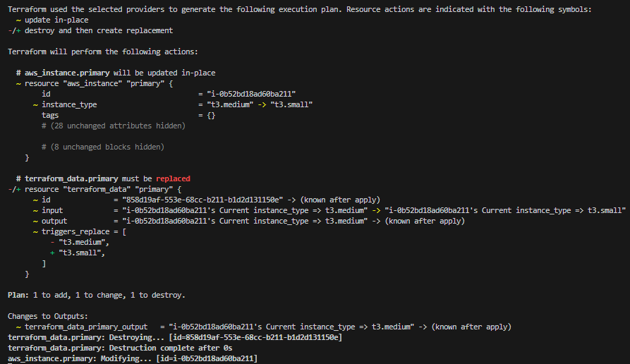The height and width of the screenshot is (364, 630).
Task: Click the '# aws_instance.primary will be updated in-place' comment
Action: tap(116, 73)
